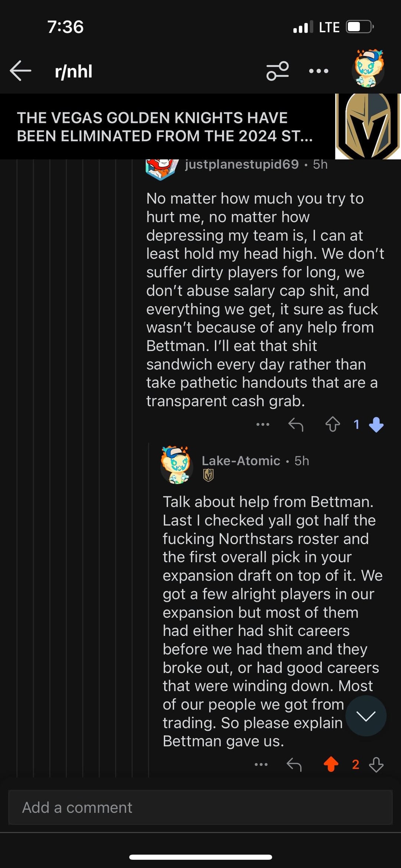Image resolution: width=401 pixels, height=868 pixels.
Task: Open profile avatar in top right
Action: 368,69
